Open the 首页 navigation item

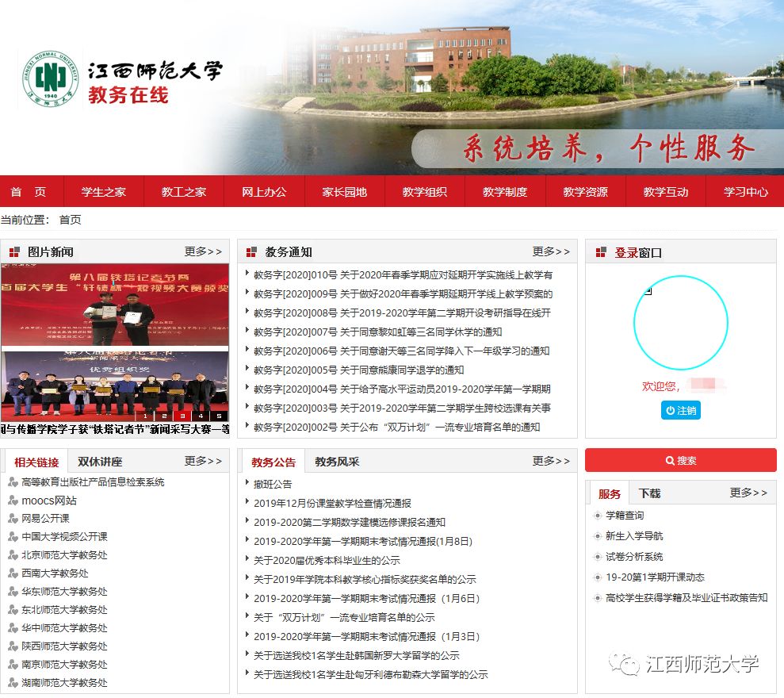click(29, 192)
